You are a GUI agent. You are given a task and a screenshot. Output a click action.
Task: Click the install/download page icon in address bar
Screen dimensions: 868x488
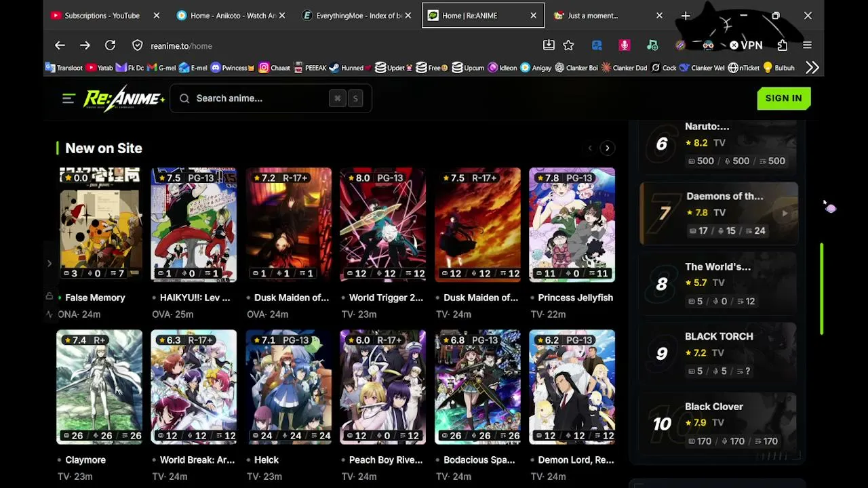click(x=549, y=45)
